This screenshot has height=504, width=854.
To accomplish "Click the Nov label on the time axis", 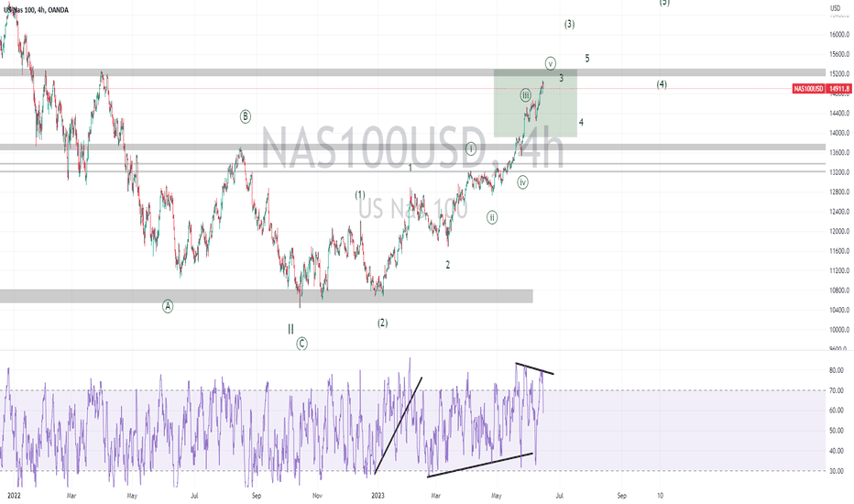I will pyautogui.click(x=318, y=496).
